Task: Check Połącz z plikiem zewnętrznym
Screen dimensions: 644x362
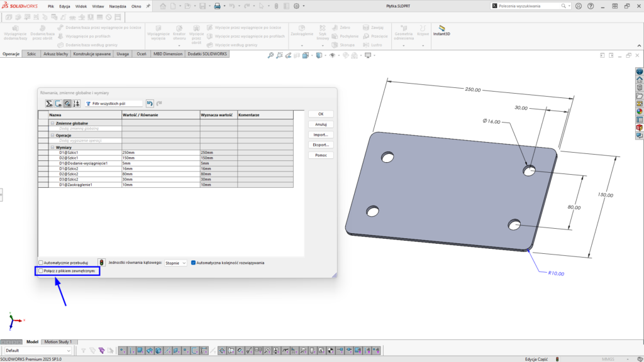Action: click(42, 271)
